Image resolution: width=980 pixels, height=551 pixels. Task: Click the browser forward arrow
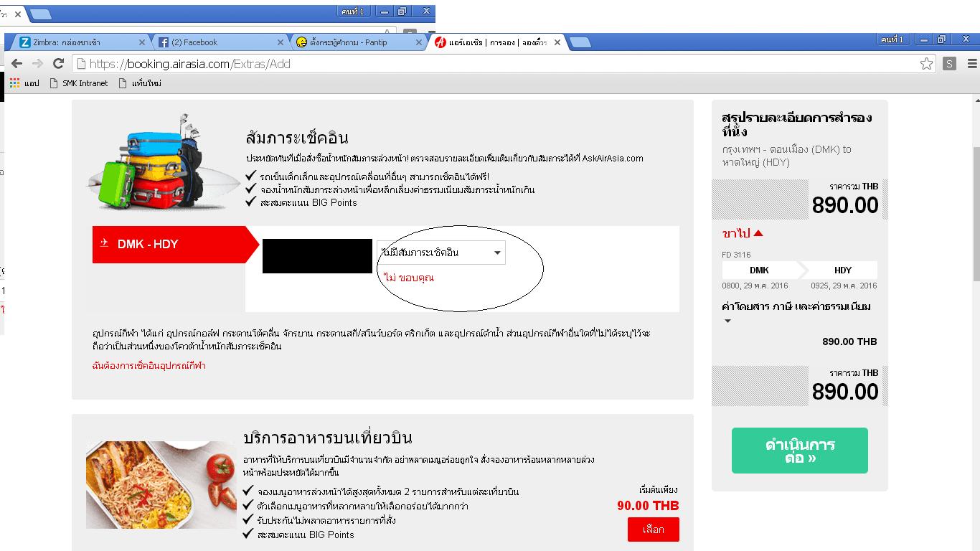37,64
